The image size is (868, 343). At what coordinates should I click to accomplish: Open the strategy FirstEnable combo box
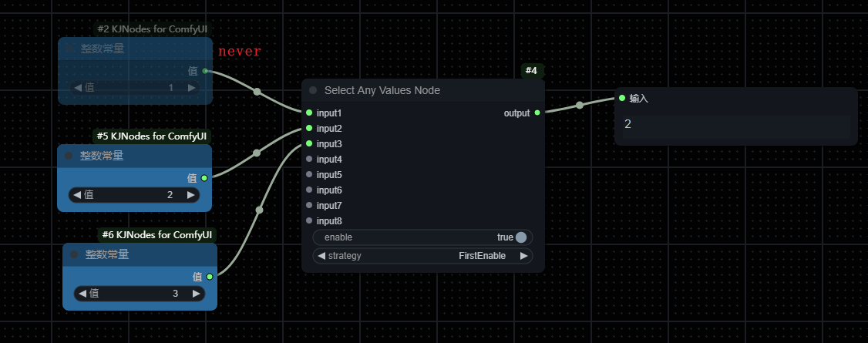coord(423,256)
